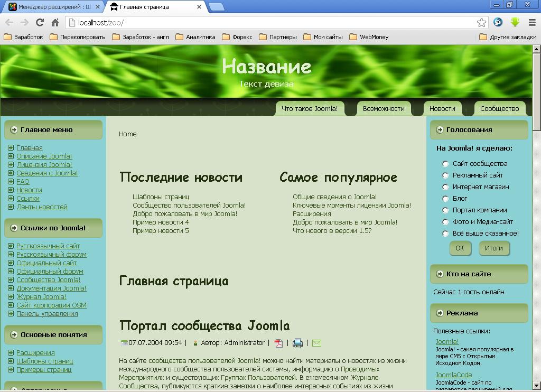Click the page scrollbar down arrow
This screenshot has width=541, height=392.
pos(537,386)
